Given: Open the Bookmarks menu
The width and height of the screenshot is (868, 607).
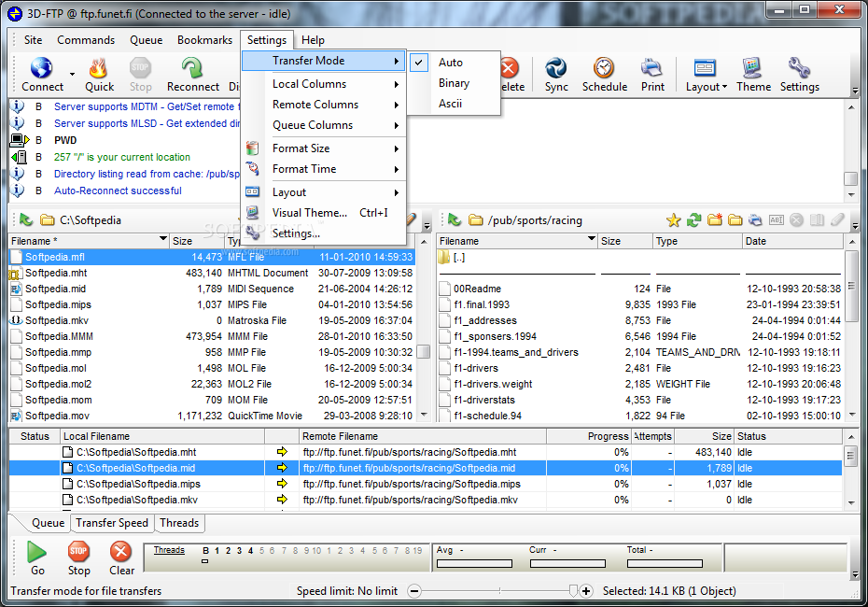Looking at the screenshot, I should point(204,40).
